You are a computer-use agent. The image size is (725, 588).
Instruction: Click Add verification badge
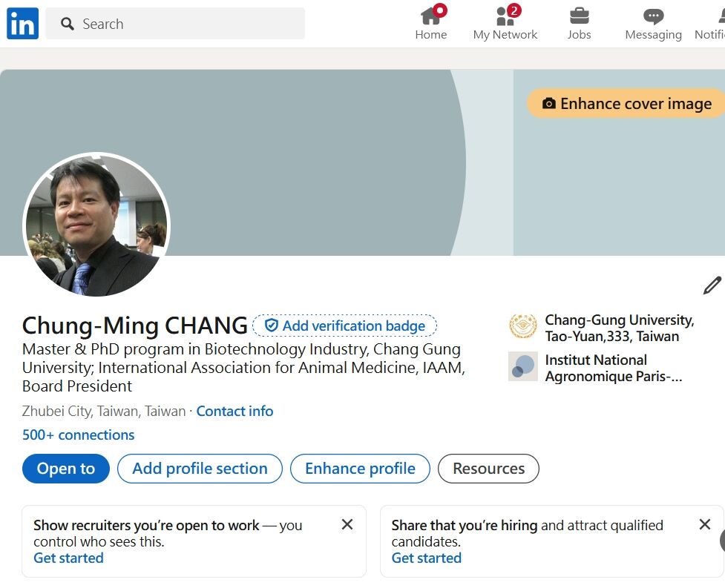[x=344, y=326]
